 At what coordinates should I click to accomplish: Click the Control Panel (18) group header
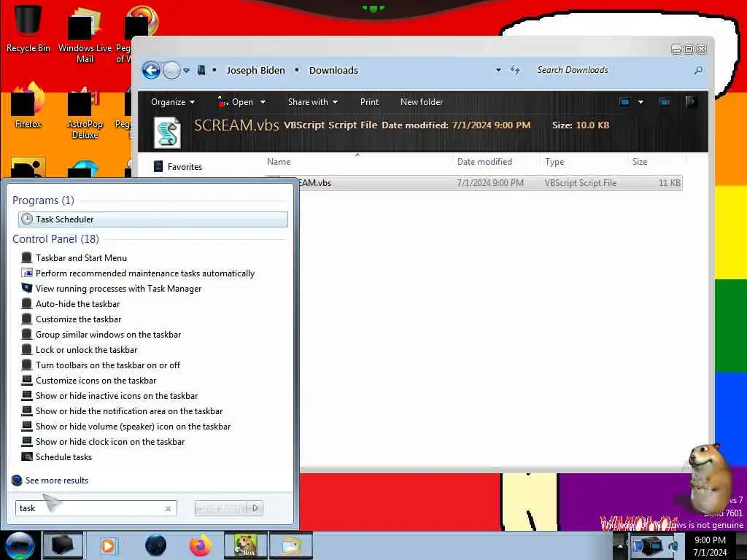(55, 239)
